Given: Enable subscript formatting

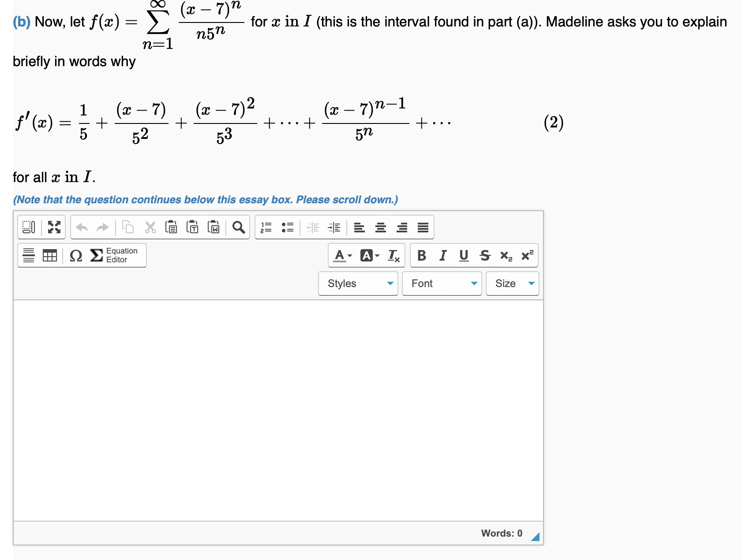Looking at the screenshot, I should [505, 256].
